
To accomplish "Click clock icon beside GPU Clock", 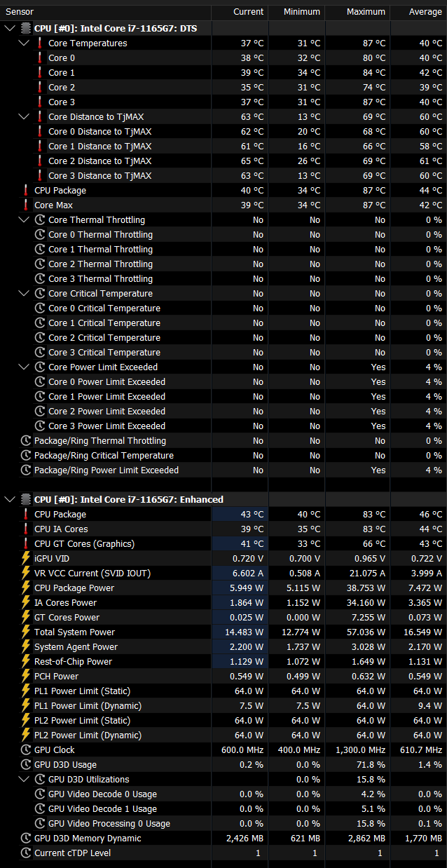I will [x=26, y=750].
